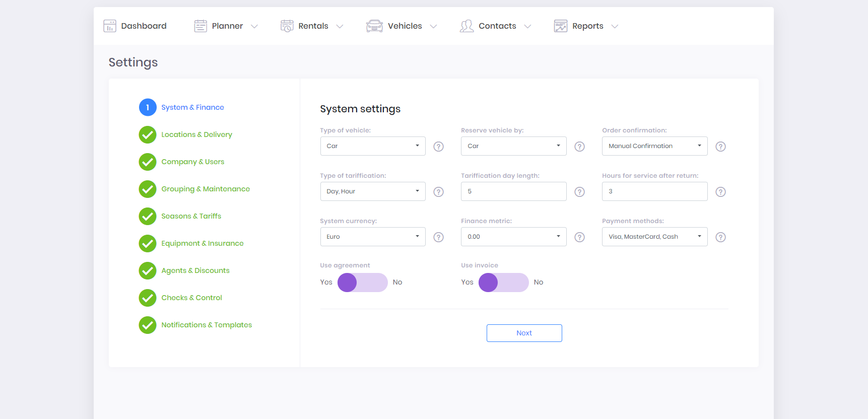Open the Vehicles menu item
This screenshot has width=868, height=419.
[x=405, y=26]
